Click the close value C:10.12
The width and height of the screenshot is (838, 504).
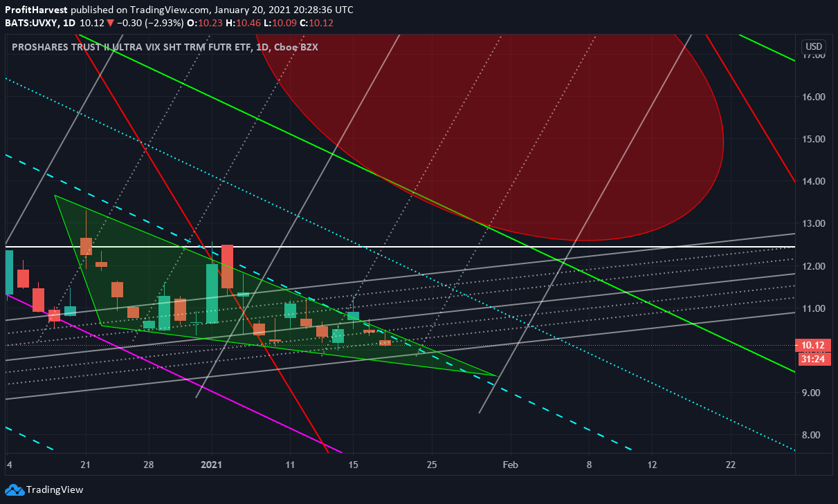point(316,23)
